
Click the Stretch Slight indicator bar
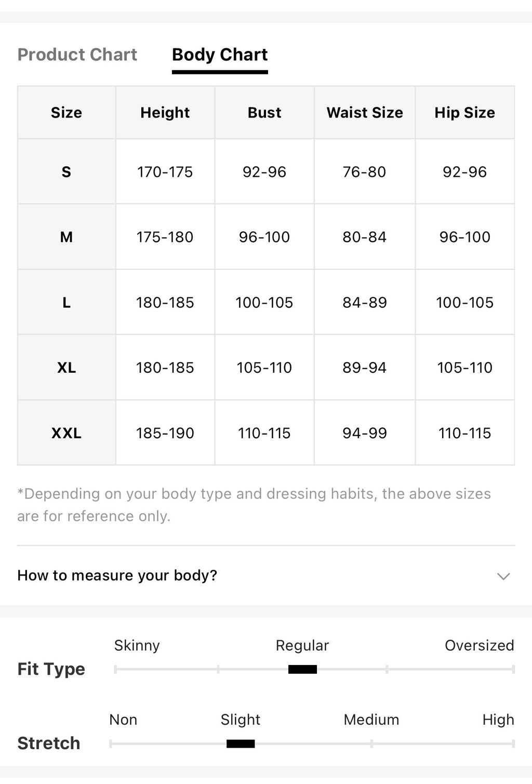241,744
